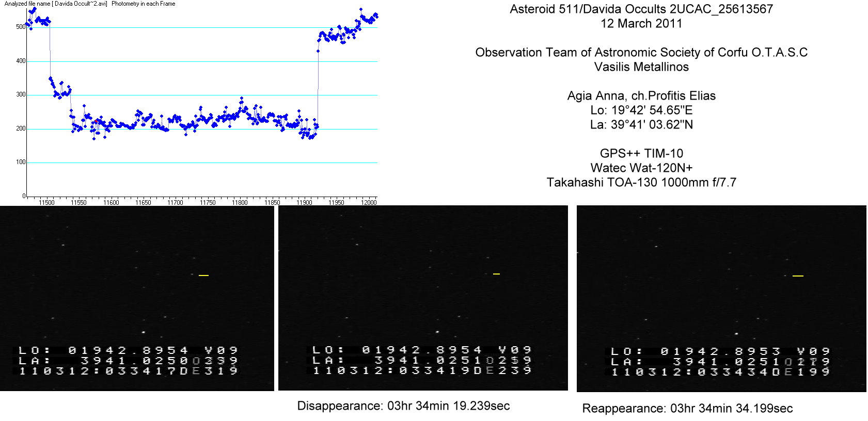Viewport: 868px width, 421px height.
Task: Click the latitude text 'La: 39°41' 03.62"N'
Action: (x=641, y=125)
